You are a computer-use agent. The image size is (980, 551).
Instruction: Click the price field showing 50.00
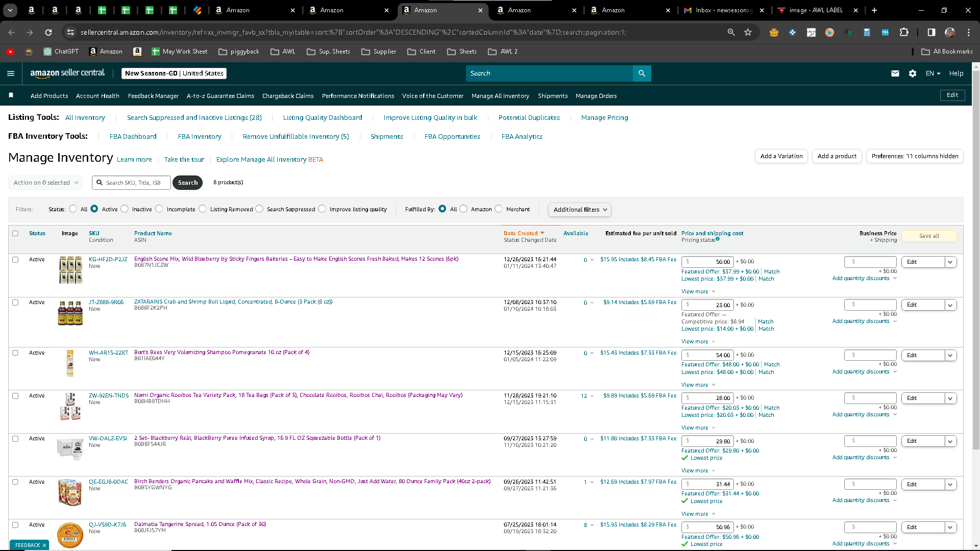pos(708,262)
